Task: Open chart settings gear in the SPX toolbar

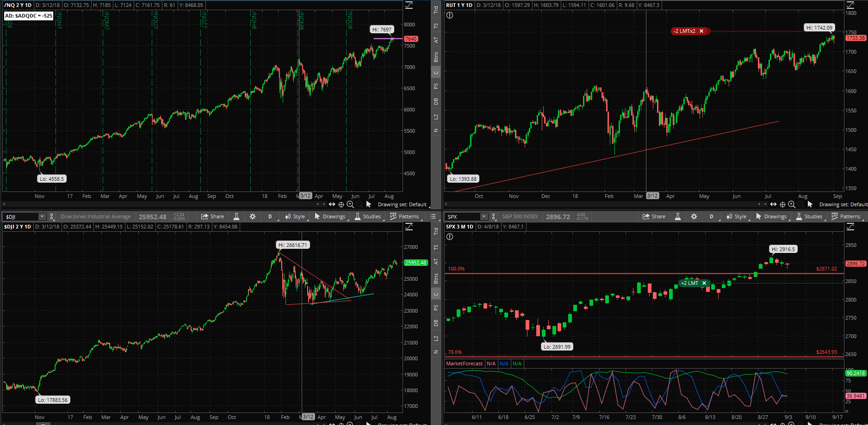Action: tap(694, 216)
